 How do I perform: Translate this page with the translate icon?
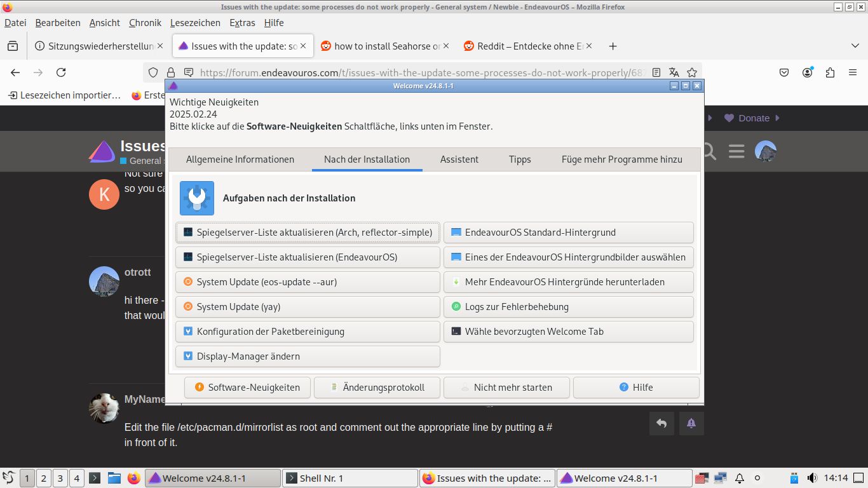coord(674,72)
